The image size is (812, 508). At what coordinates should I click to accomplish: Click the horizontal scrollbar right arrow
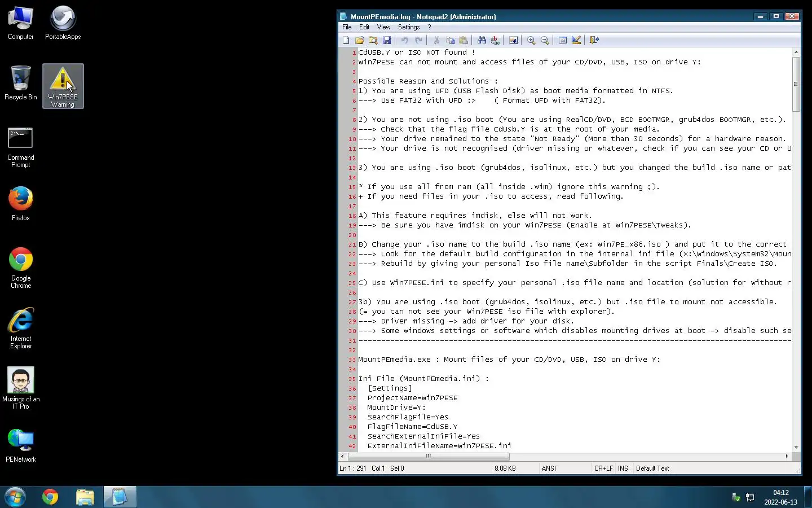[787, 456]
